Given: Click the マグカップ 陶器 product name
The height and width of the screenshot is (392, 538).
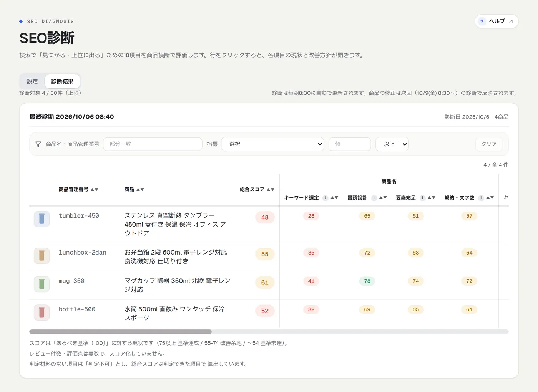Looking at the screenshot, I should pos(178,285).
